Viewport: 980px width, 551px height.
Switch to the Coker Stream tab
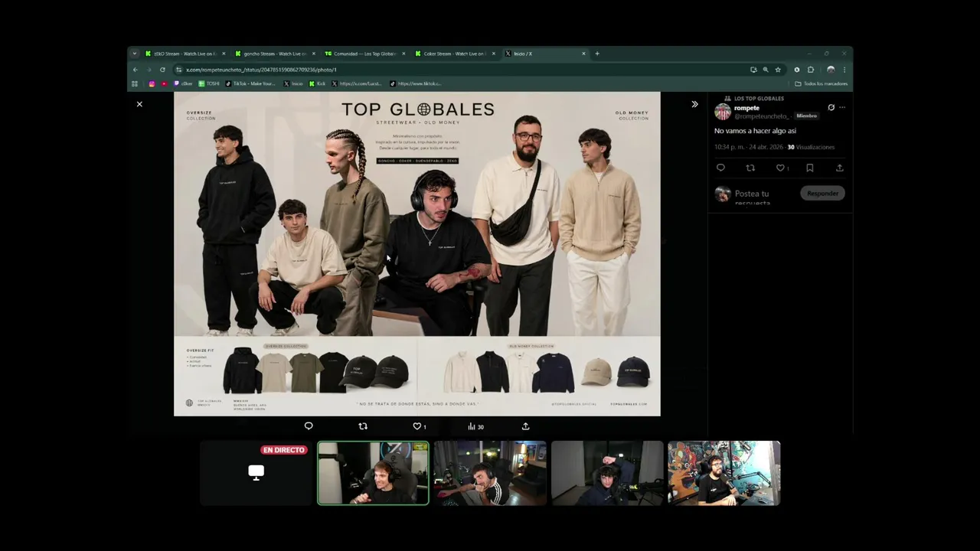tap(454, 54)
